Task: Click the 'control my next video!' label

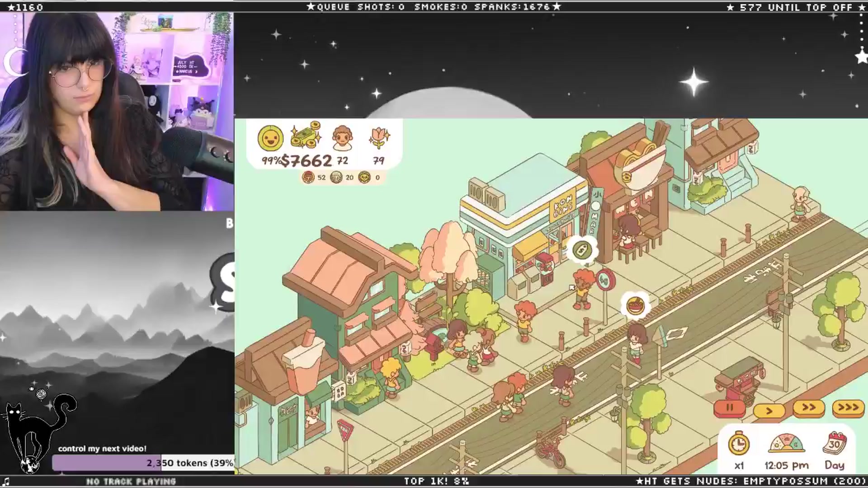Action: (102, 449)
